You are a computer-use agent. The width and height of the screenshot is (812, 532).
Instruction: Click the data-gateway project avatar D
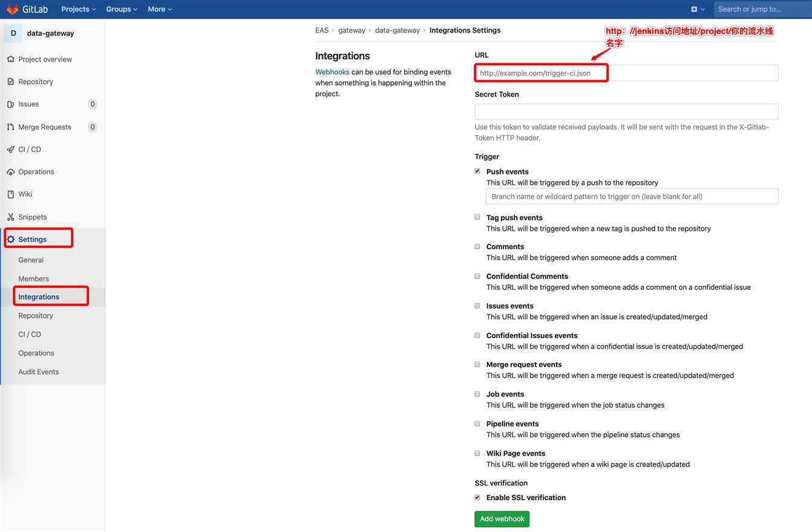point(13,33)
